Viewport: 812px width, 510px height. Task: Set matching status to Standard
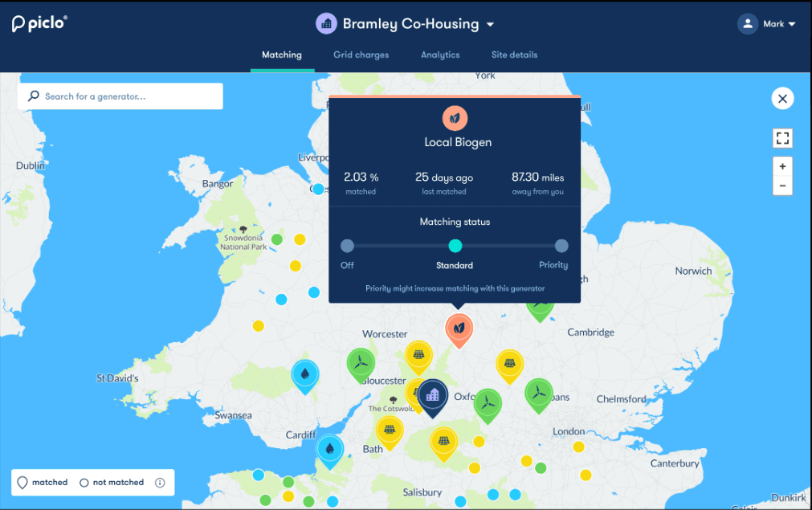[455, 246]
